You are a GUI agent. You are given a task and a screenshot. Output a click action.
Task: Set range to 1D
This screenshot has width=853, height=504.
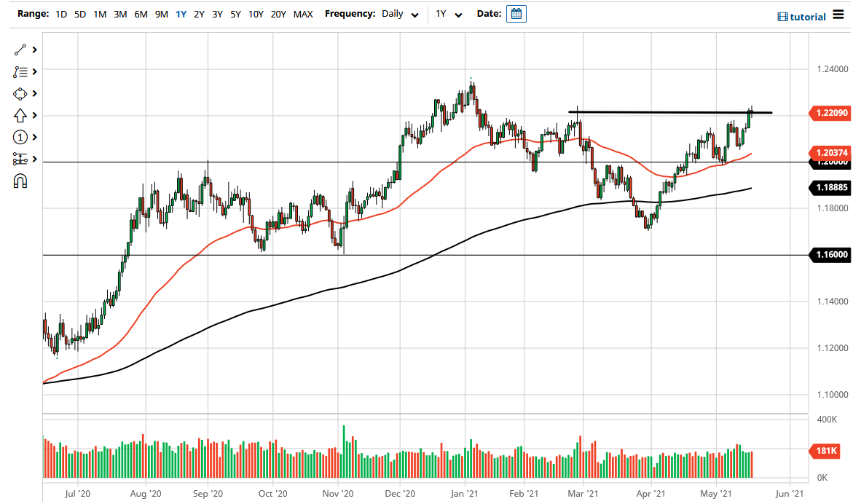pos(61,14)
